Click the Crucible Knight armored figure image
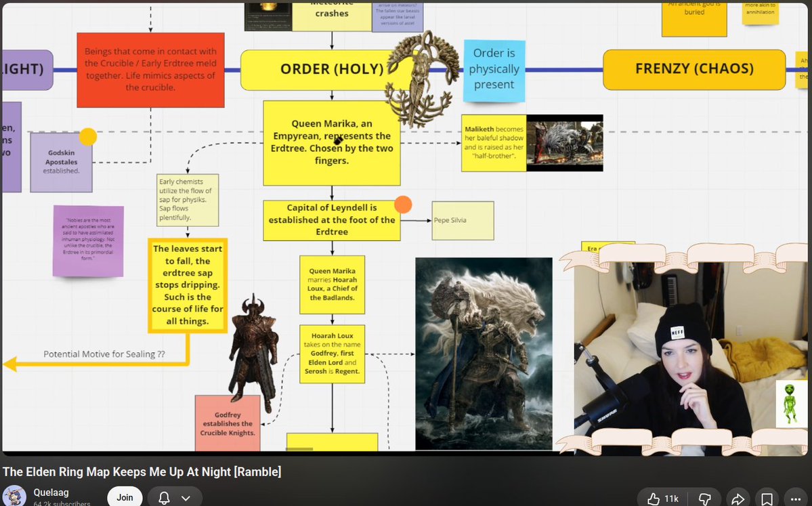The height and width of the screenshot is (506, 812). (253, 352)
